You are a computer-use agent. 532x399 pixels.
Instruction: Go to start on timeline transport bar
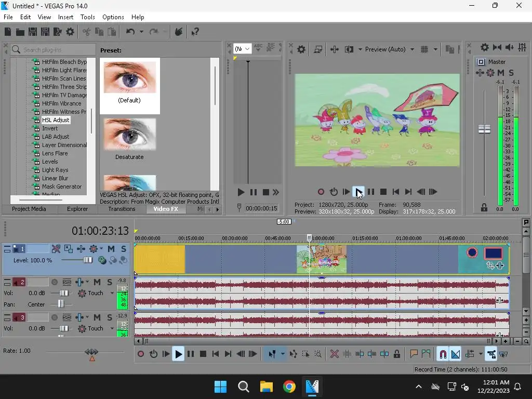(x=216, y=354)
